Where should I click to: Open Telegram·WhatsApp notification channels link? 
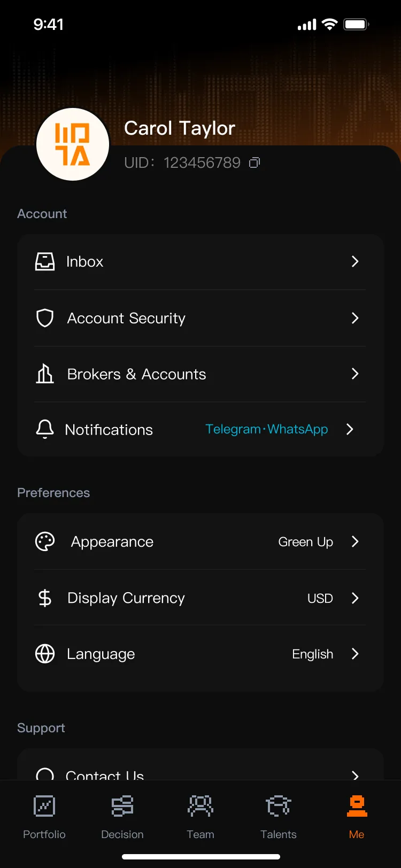coord(267,429)
